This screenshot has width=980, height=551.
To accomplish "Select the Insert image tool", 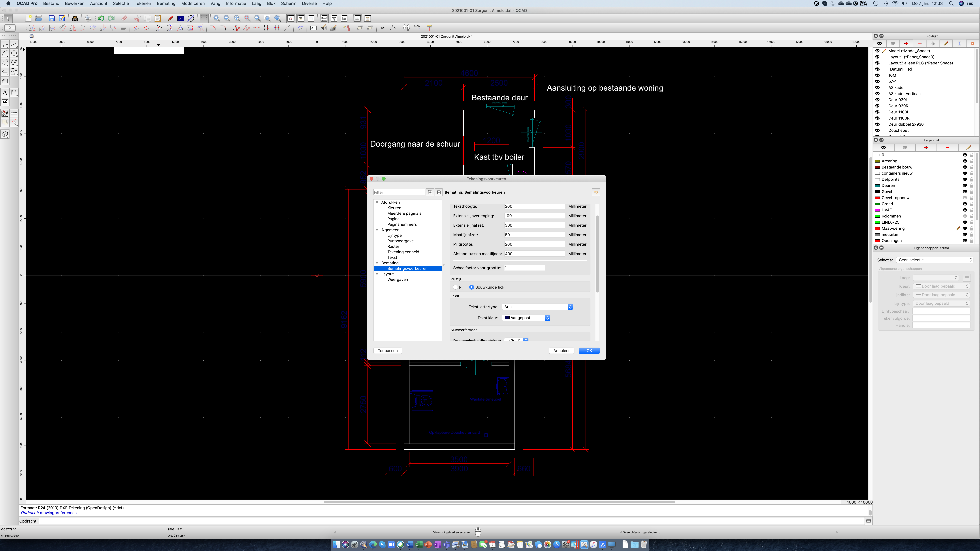I will click(5, 102).
